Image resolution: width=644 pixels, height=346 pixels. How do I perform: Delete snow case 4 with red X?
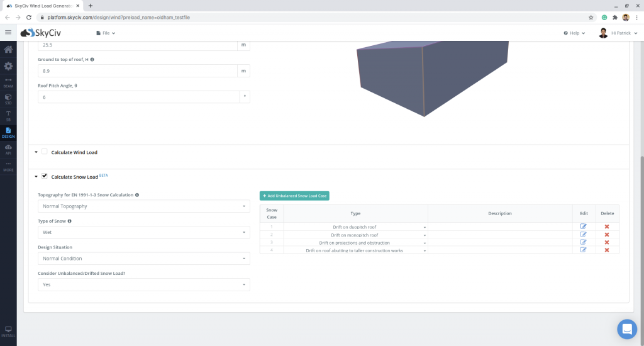(607, 250)
